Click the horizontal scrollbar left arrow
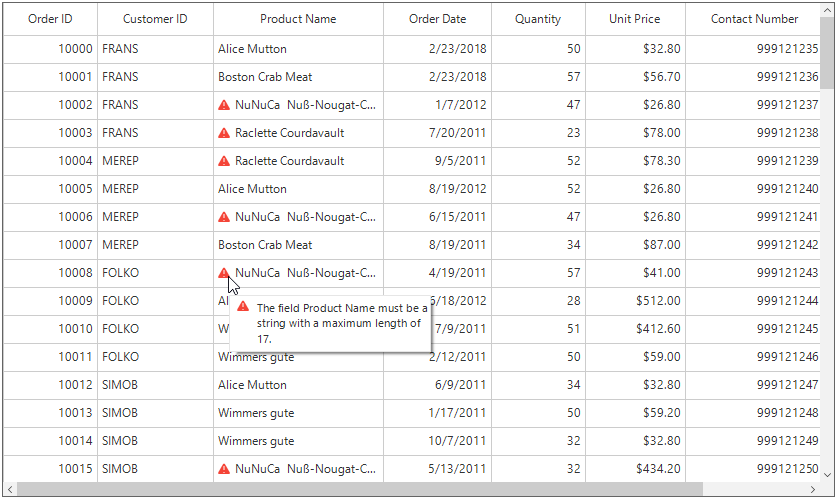 [10, 489]
